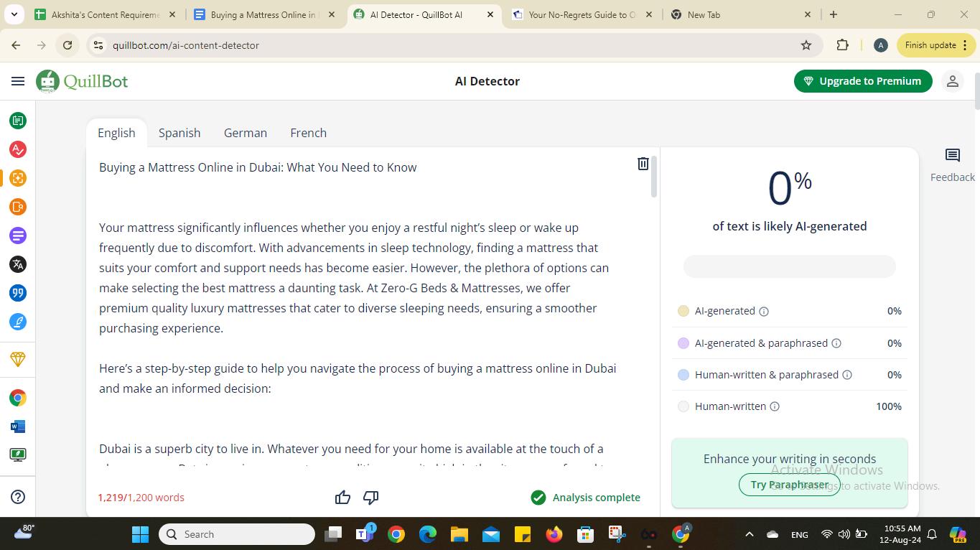Open File Explorer from taskbar
The height and width of the screenshot is (550, 980).
tap(459, 534)
